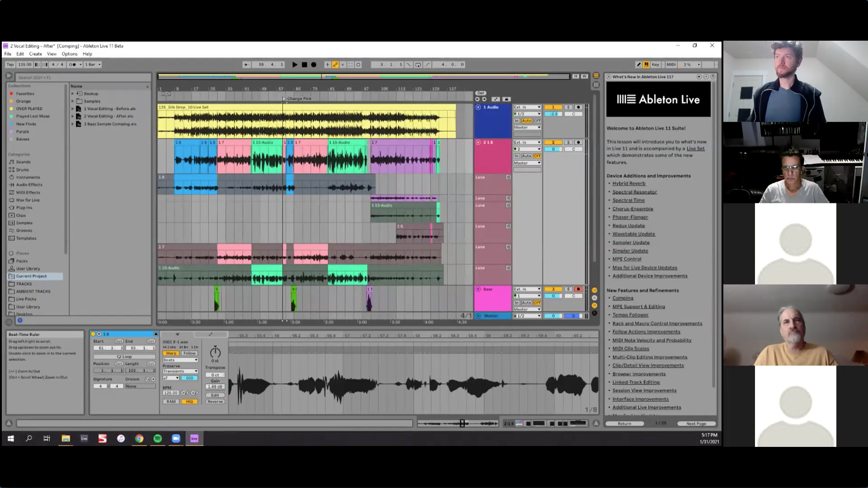Toggle the metronome button
The width and height of the screenshot is (868, 488).
click(x=73, y=65)
